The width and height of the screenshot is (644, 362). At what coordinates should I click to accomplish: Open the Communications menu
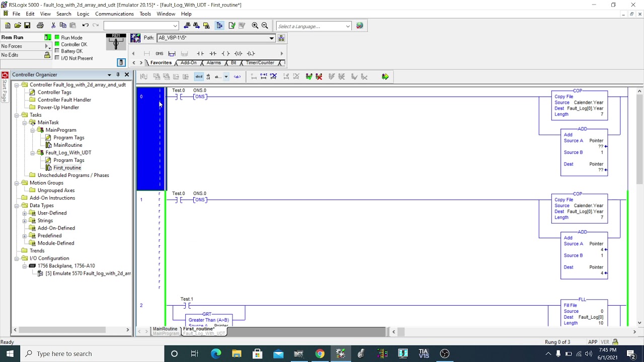(114, 14)
